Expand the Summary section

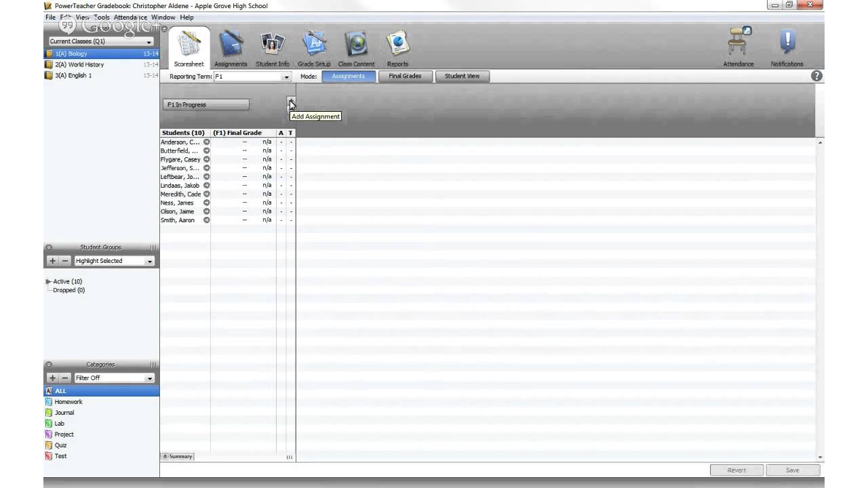tap(177, 457)
